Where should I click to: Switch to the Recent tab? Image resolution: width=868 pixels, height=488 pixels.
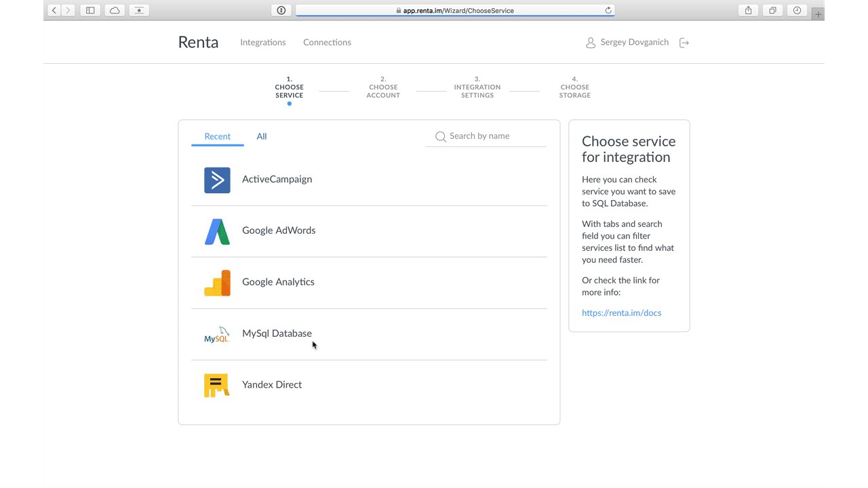pos(218,137)
